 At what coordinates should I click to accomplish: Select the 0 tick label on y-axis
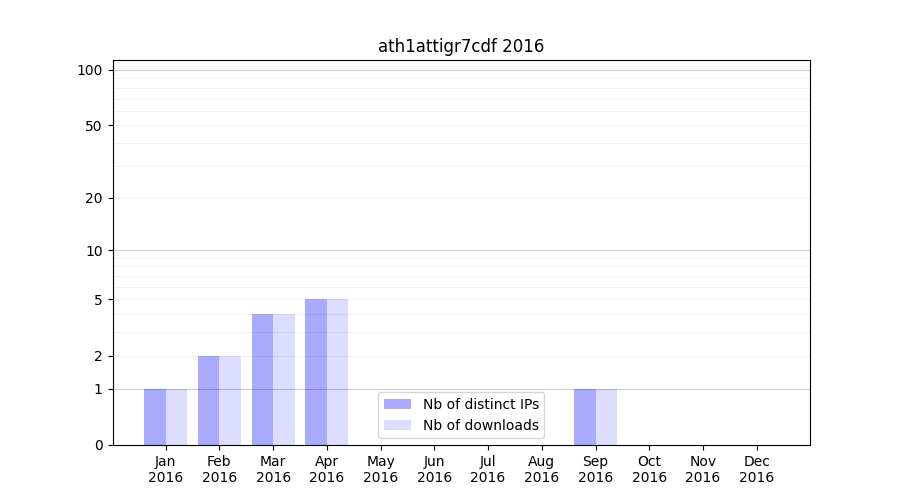click(98, 445)
